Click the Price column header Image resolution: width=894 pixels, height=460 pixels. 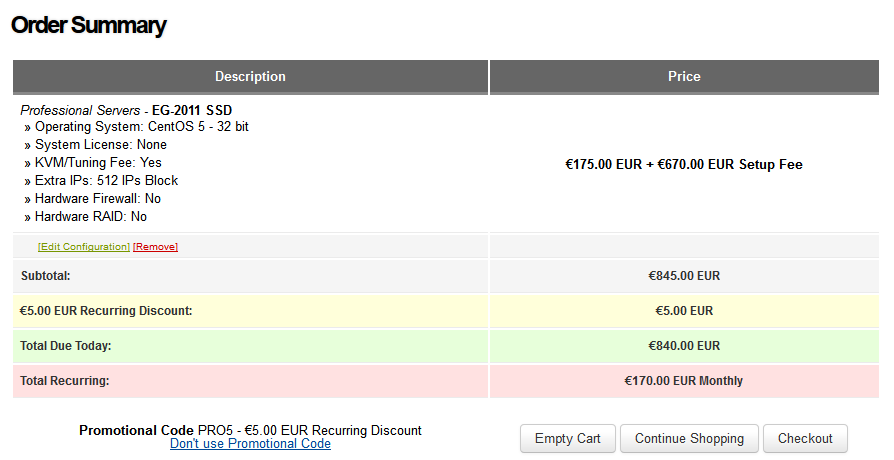click(684, 77)
